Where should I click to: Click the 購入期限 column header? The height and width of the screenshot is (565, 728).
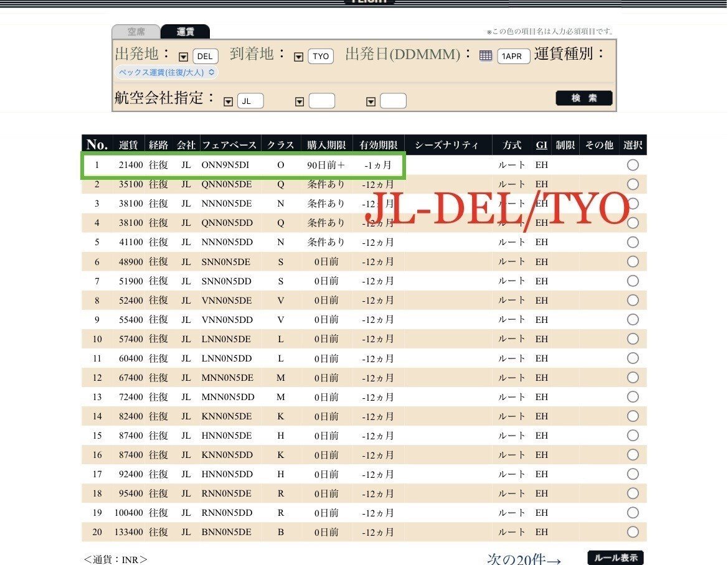(x=326, y=145)
